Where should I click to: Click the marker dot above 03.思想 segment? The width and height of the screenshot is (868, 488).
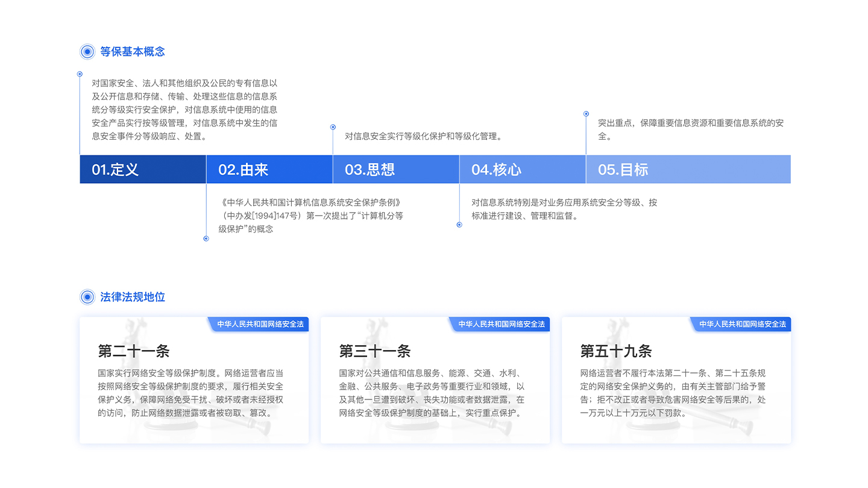[x=333, y=127]
